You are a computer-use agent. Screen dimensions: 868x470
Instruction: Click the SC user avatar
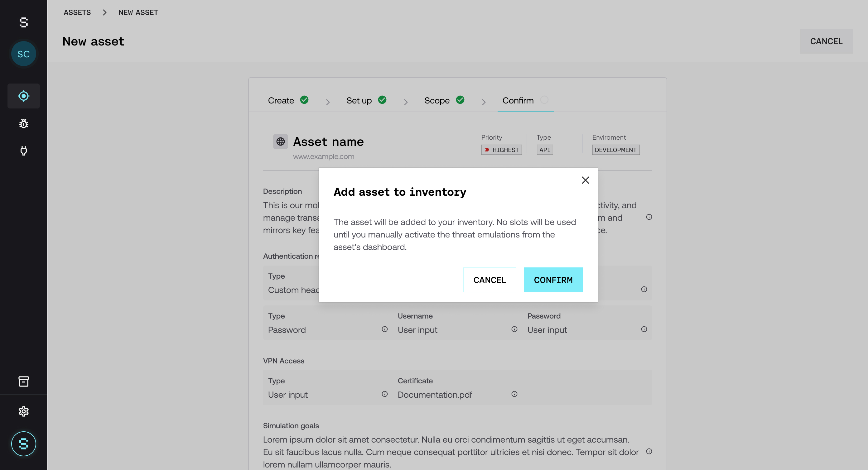point(24,54)
